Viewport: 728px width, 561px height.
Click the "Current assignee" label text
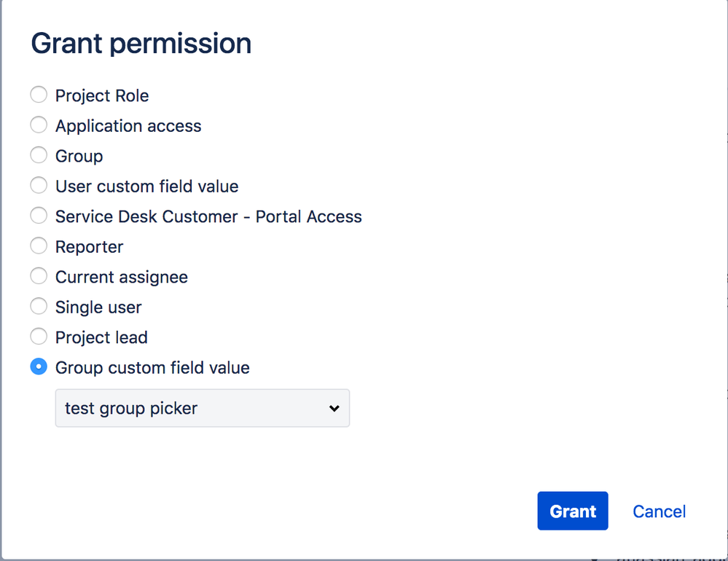point(122,277)
